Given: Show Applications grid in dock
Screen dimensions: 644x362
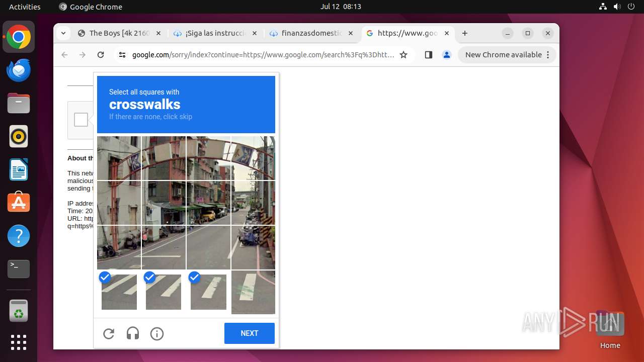Looking at the screenshot, I should [x=19, y=342].
